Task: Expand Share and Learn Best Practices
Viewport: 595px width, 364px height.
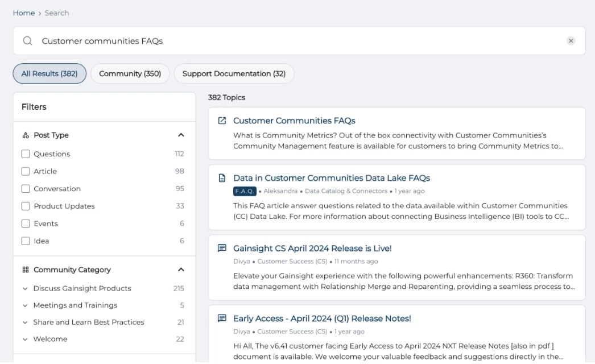Action: coord(25,322)
